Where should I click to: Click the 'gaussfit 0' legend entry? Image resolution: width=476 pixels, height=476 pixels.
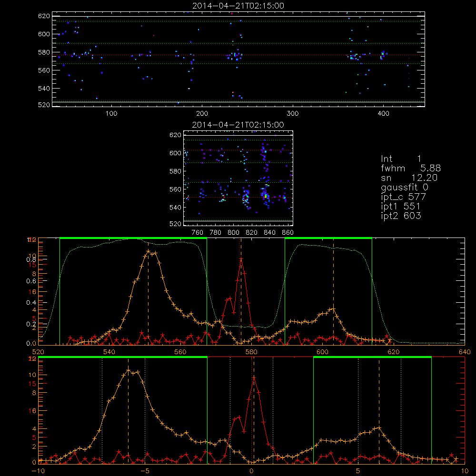404,188
